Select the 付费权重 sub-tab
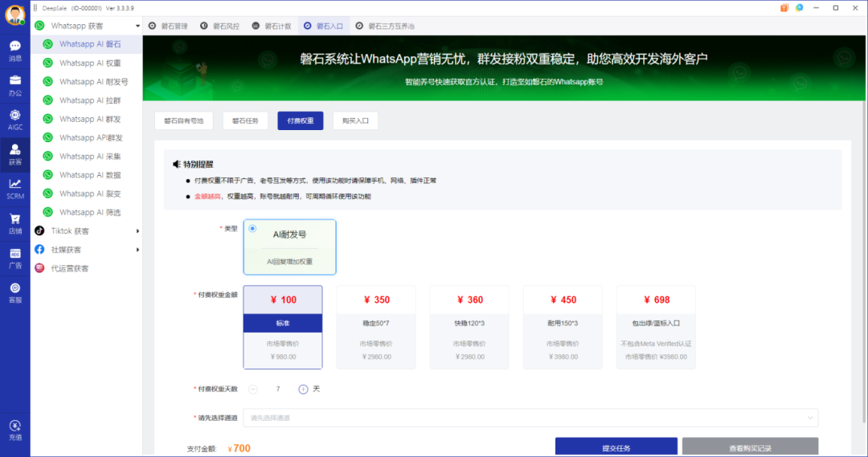Image resolution: width=868 pixels, height=457 pixels. (300, 120)
